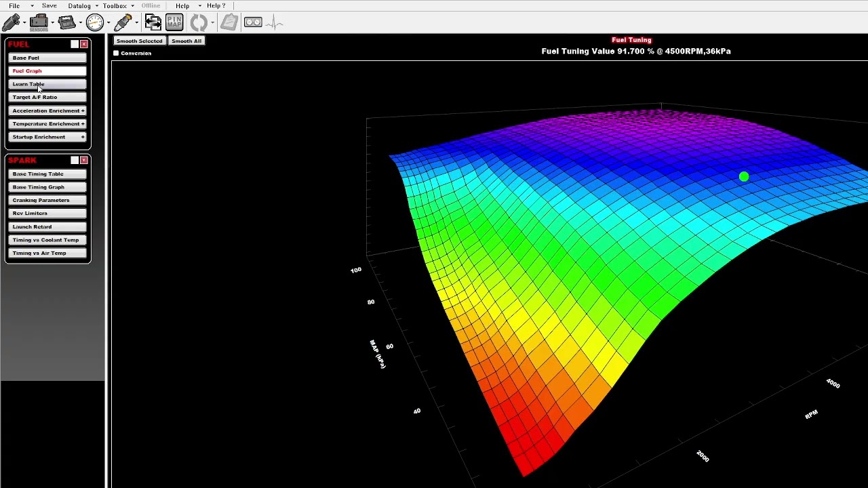The height and width of the screenshot is (488, 868).
Task: Toggle the Conversion checkbox
Action: (x=116, y=53)
